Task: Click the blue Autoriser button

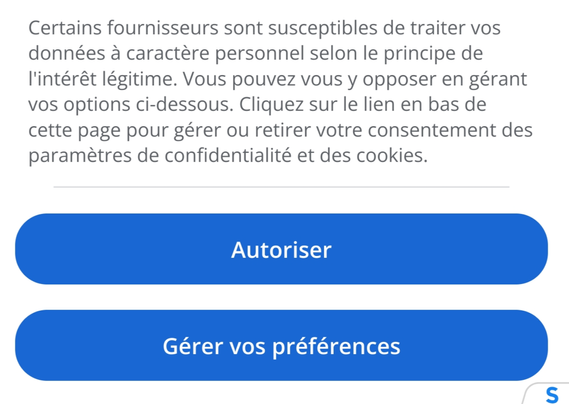Action: tap(281, 249)
